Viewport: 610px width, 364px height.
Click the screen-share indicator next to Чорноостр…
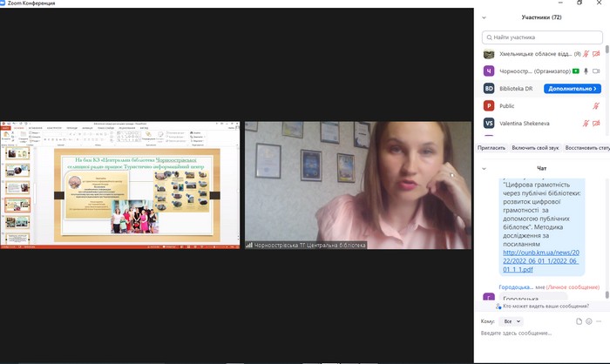click(x=576, y=71)
